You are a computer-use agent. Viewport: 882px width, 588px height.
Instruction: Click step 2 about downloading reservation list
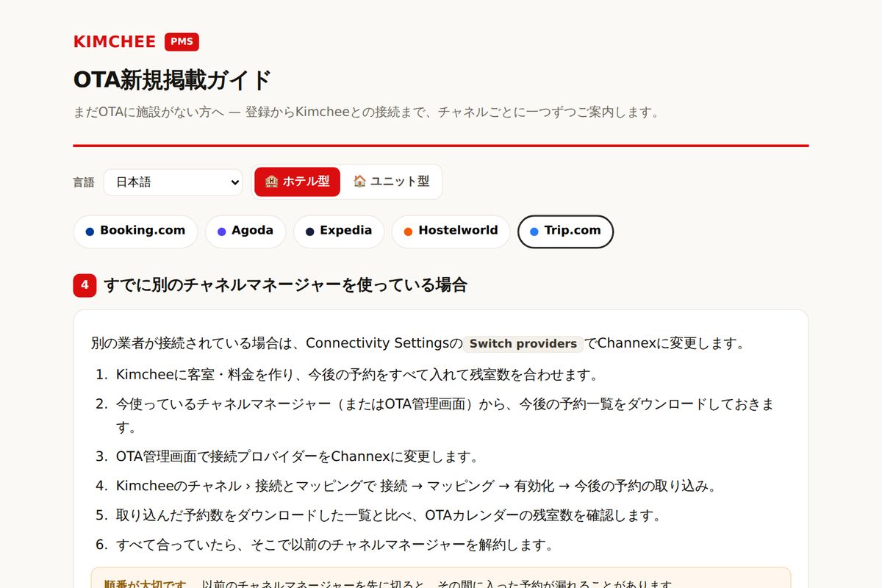pos(445,415)
